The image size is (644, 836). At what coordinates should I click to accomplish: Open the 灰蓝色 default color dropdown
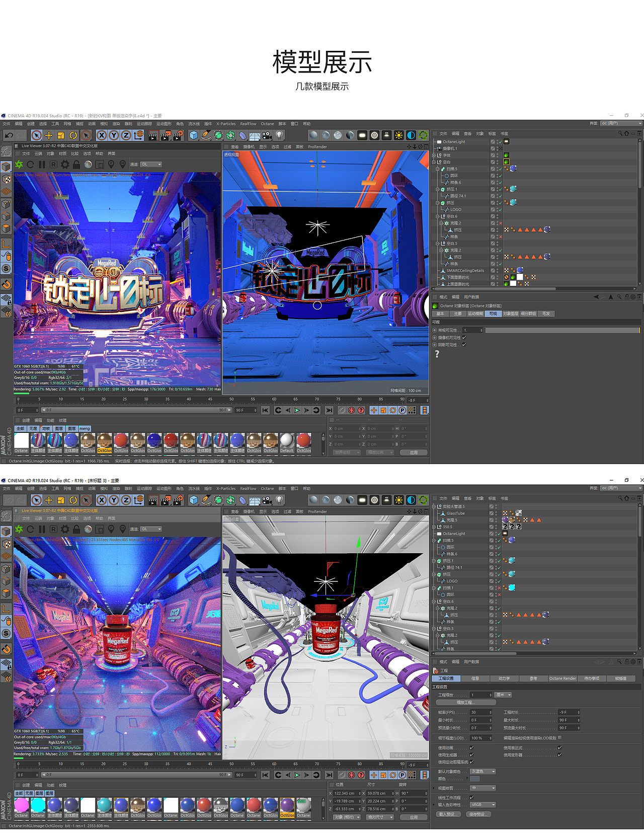(483, 772)
